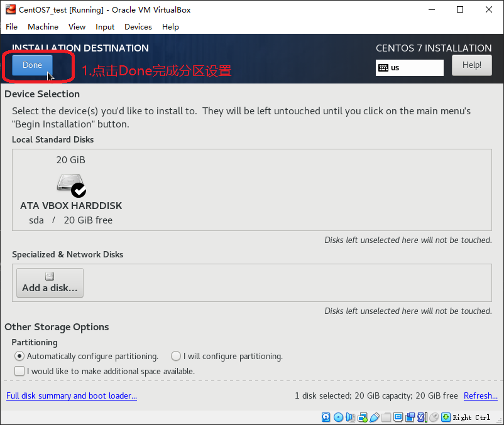Close the VirtualBox window
Viewport: 504px width, 425px height.
pyautogui.click(x=488, y=9)
